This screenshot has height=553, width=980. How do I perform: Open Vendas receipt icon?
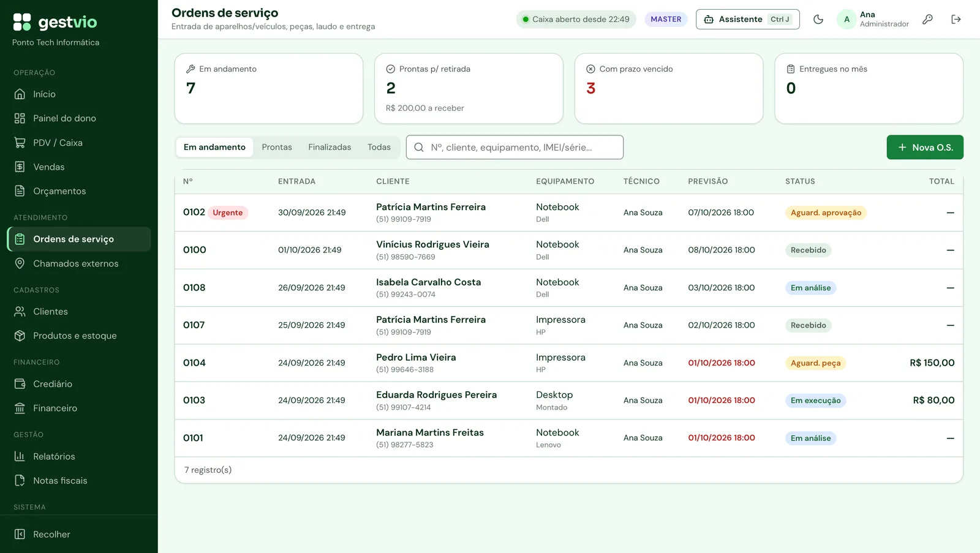point(20,167)
